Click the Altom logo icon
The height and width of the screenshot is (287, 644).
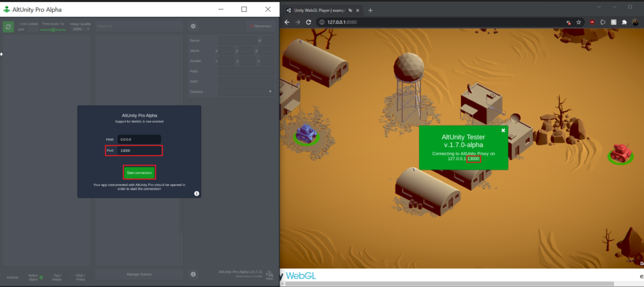click(x=270, y=274)
